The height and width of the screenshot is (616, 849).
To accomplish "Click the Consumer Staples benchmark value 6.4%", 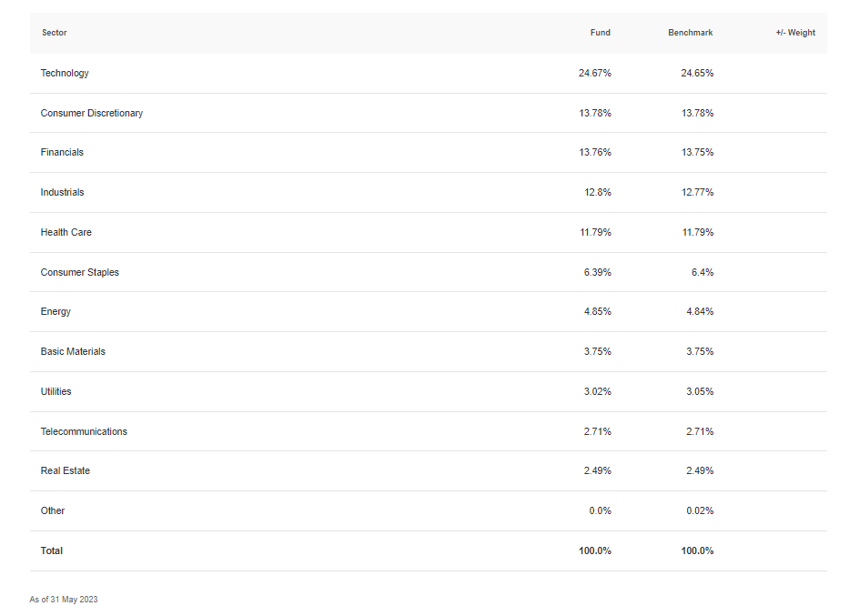I will 702,272.
